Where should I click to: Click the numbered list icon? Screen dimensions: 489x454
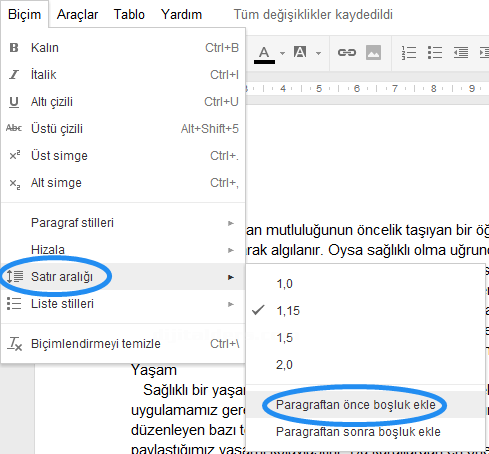(x=409, y=53)
